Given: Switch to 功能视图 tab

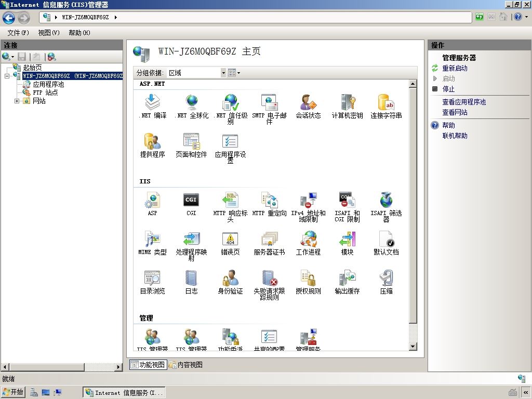Looking at the screenshot, I should [x=148, y=365].
